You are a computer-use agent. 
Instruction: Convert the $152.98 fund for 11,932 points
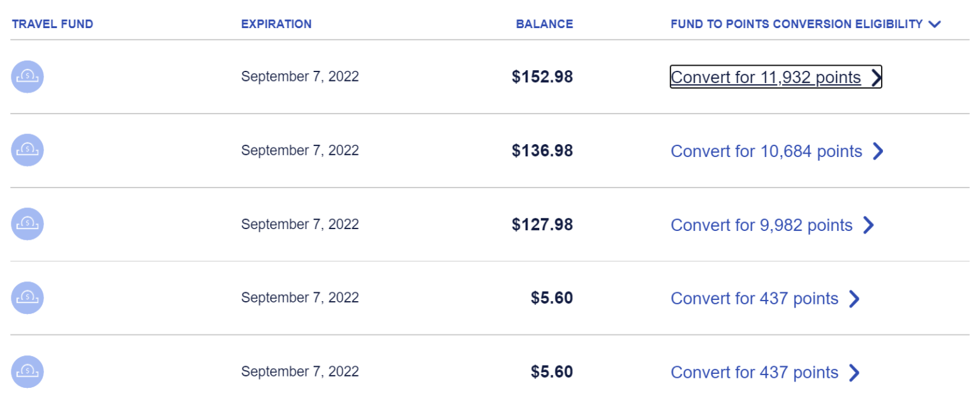[x=766, y=77]
